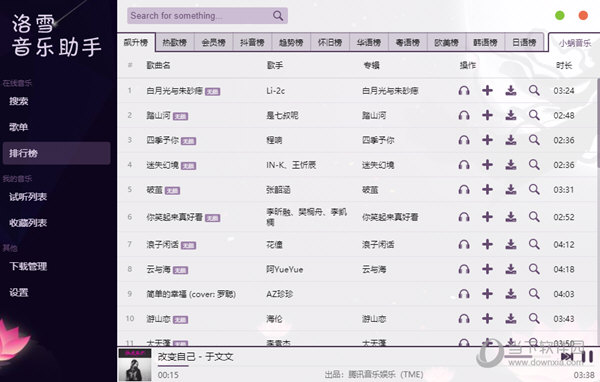Download 云与海 with the download icon

[510, 269]
